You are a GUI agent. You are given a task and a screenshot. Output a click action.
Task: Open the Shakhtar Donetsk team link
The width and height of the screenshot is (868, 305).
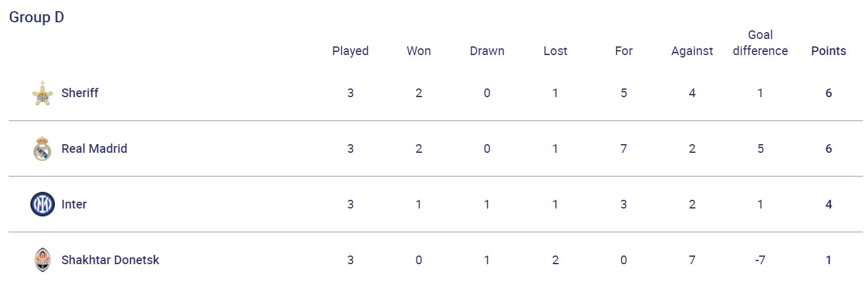click(x=110, y=260)
